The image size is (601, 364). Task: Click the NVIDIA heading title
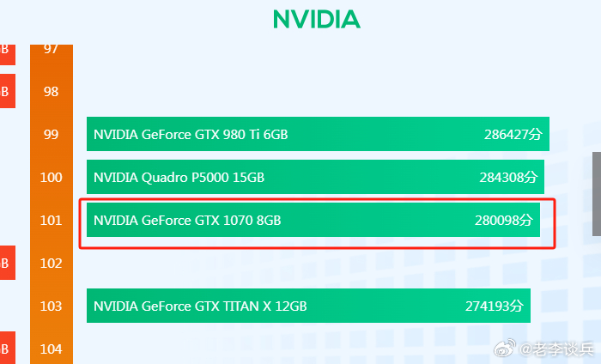[317, 19]
